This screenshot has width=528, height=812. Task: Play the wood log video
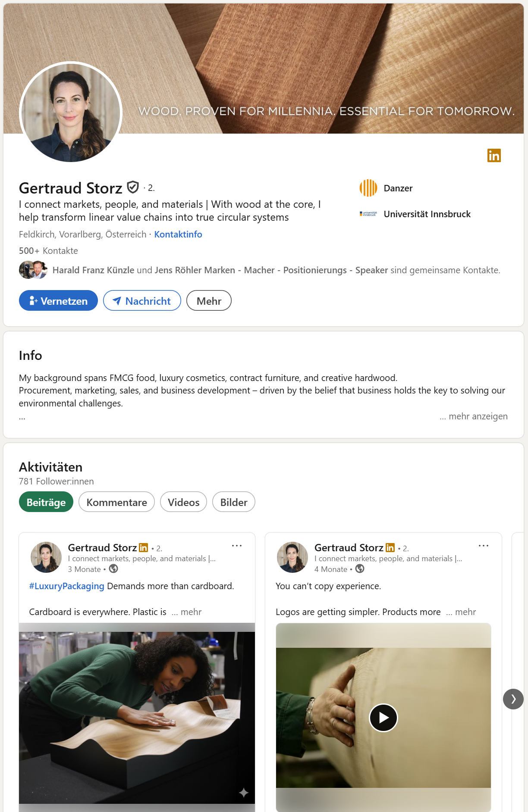coord(383,718)
